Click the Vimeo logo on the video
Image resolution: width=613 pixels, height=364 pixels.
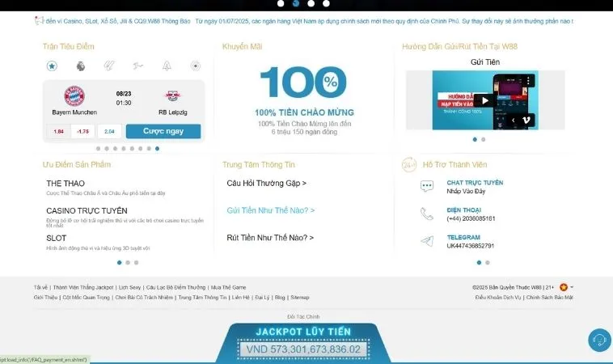pyautogui.click(x=526, y=120)
